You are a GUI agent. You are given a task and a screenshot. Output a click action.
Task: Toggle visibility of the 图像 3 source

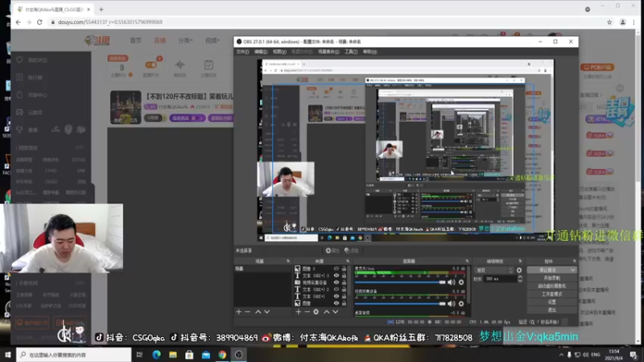(x=336, y=269)
